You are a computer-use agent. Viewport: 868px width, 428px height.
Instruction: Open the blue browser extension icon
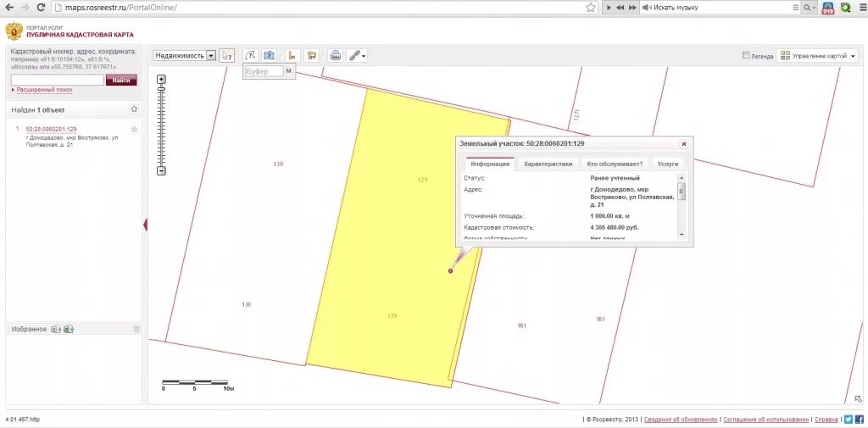click(x=828, y=8)
